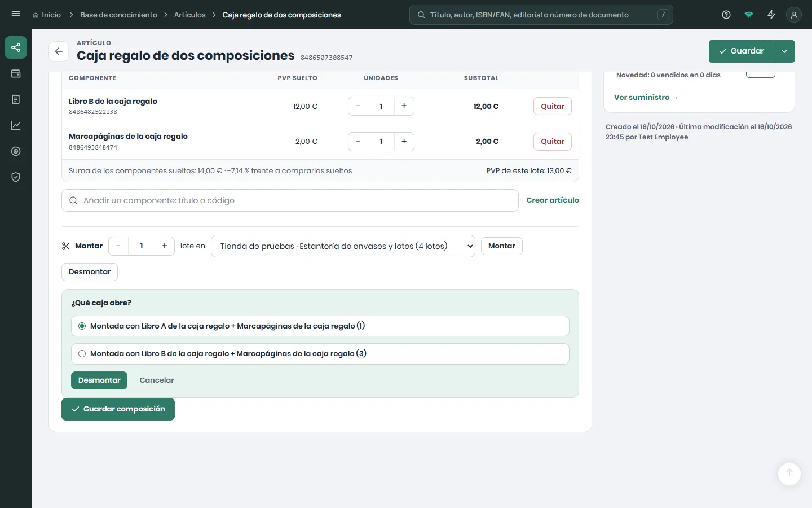
Task: Decrease units for Marcapáginas de la caja regalo
Action: 358,141
